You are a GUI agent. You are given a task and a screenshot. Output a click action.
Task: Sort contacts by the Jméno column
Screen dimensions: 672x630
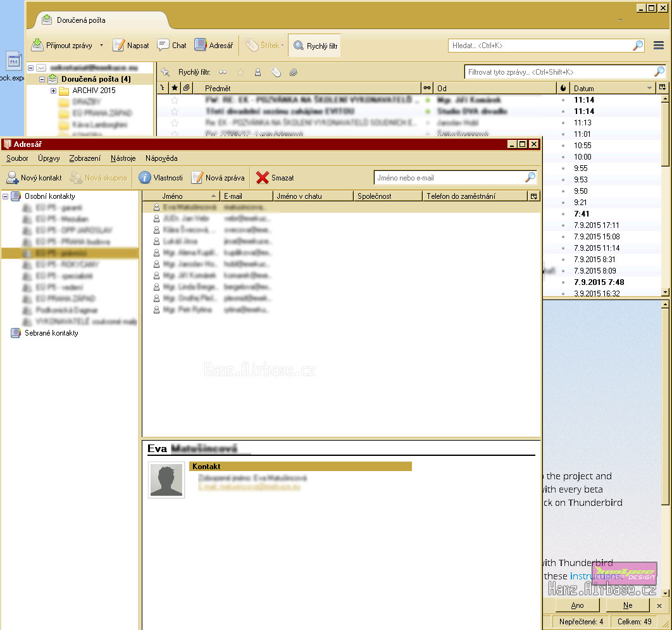coord(182,196)
